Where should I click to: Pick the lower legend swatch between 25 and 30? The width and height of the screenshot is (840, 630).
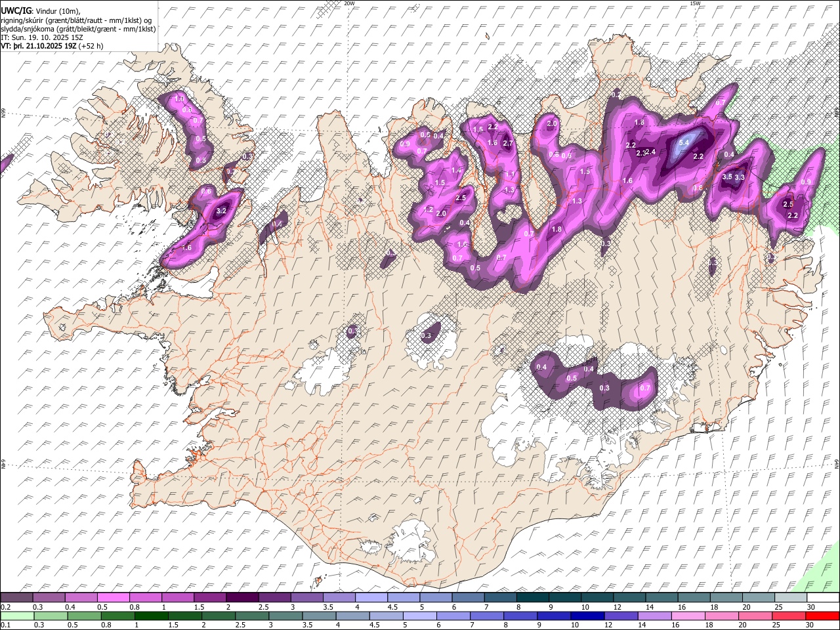(x=789, y=616)
